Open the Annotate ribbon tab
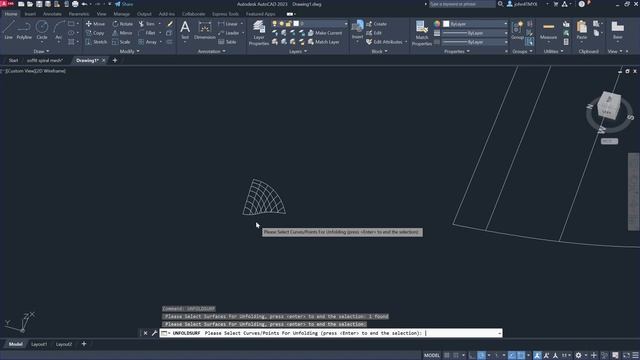The width and height of the screenshot is (640, 360). pyautogui.click(x=52, y=14)
